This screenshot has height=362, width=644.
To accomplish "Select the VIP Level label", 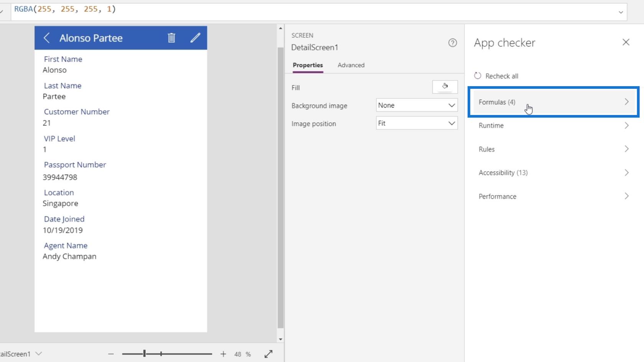I will 59,139.
